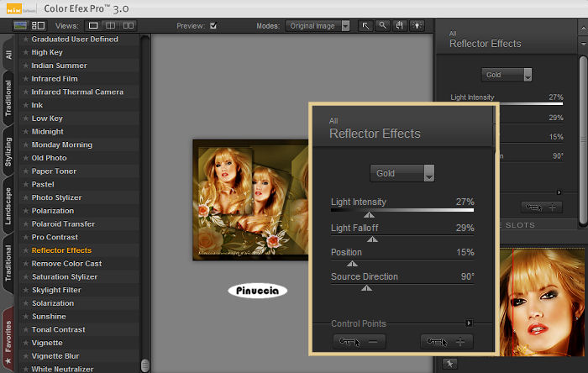Click the star next to Graduated User Defined
The height and width of the screenshot is (373, 588).
25,39
